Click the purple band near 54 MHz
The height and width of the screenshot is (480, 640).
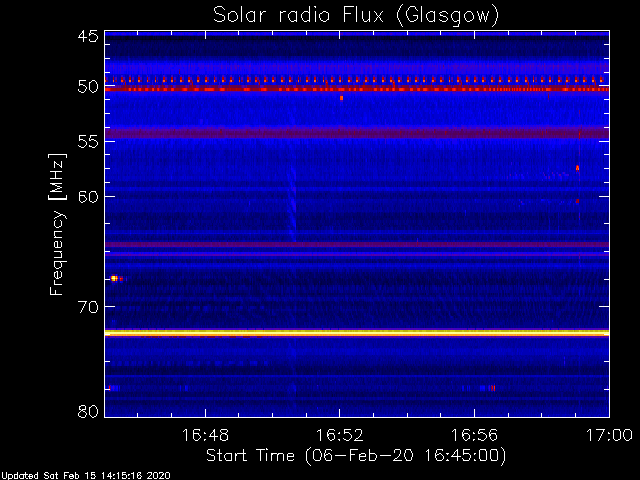357,133
